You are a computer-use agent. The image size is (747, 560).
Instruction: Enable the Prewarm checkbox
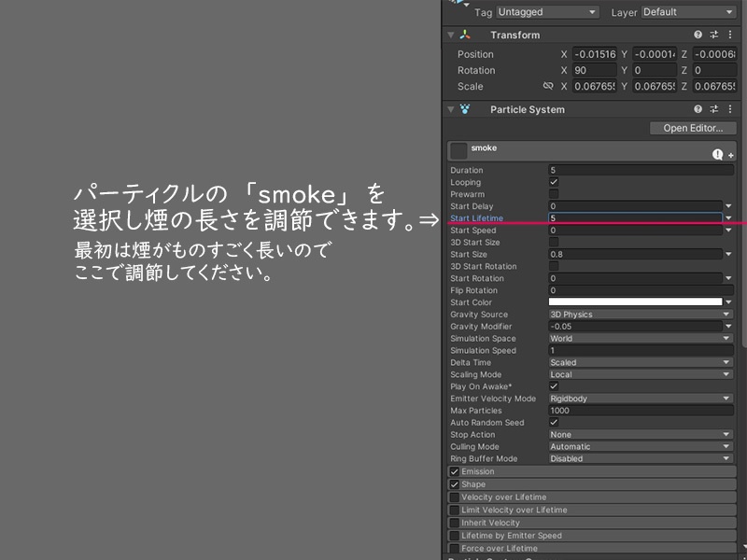tap(554, 194)
